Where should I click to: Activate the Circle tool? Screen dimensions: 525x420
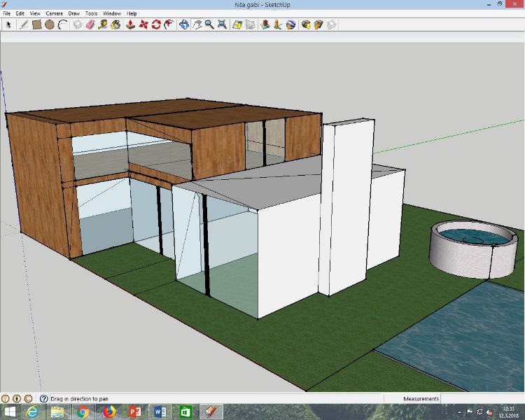point(50,24)
